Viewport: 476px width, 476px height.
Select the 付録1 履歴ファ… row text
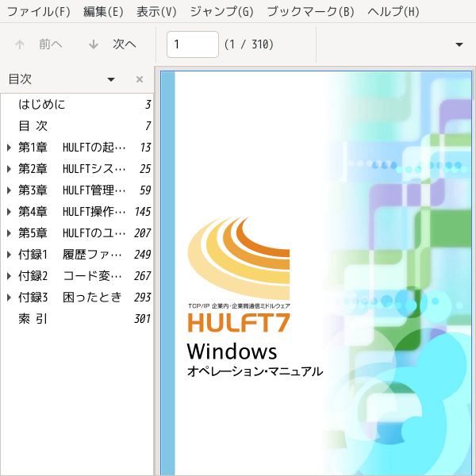point(70,255)
